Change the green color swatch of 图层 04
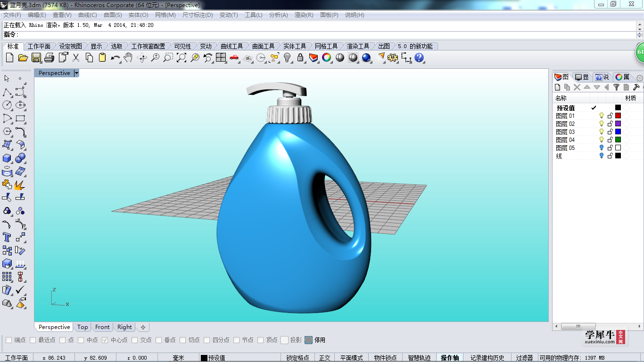 coord(618,140)
